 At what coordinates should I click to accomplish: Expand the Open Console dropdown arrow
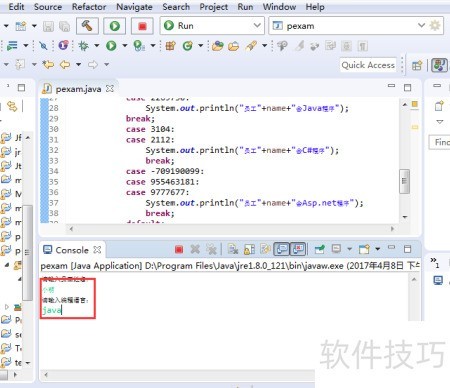click(377, 249)
